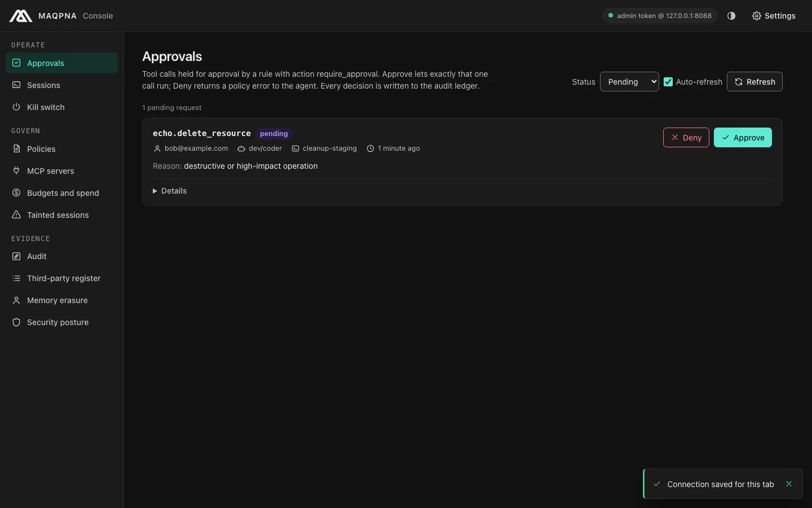Click the Tainted sessions warning icon
Image resolution: width=812 pixels, height=508 pixels.
point(16,215)
